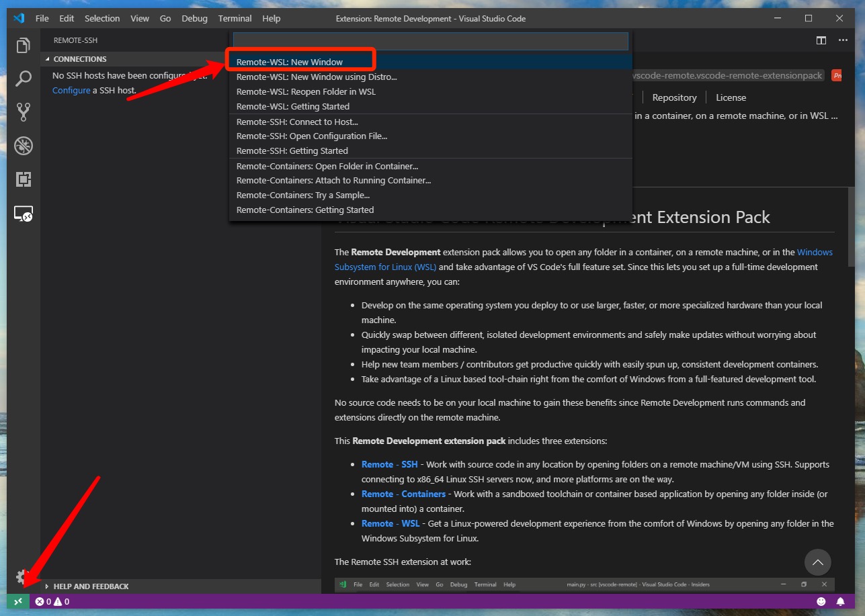Open the Explorer view in activity bar
This screenshot has height=616, width=865.
click(24, 46)
